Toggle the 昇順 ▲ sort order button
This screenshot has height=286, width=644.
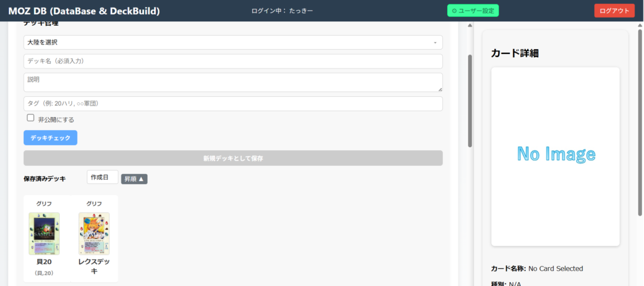[134, 179]
